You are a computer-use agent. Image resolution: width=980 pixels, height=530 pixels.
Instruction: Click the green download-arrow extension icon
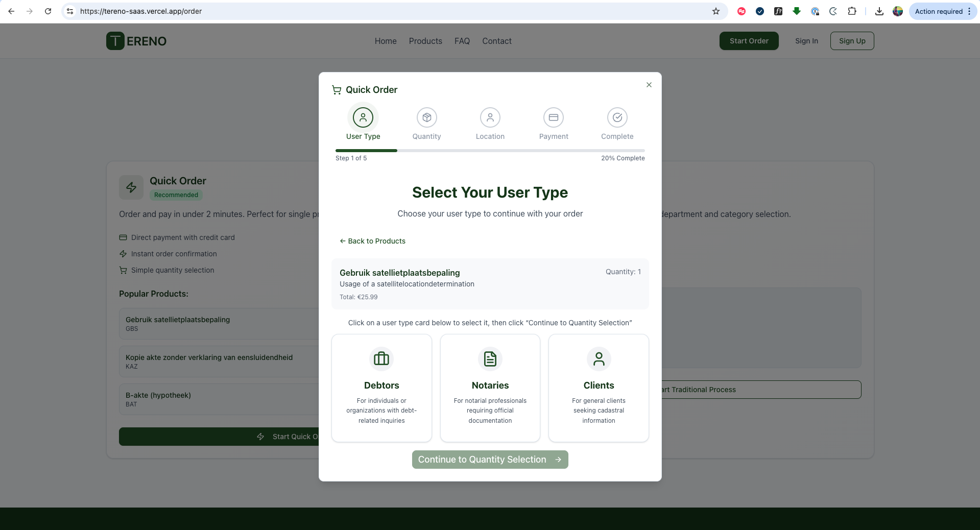[797, 11]
